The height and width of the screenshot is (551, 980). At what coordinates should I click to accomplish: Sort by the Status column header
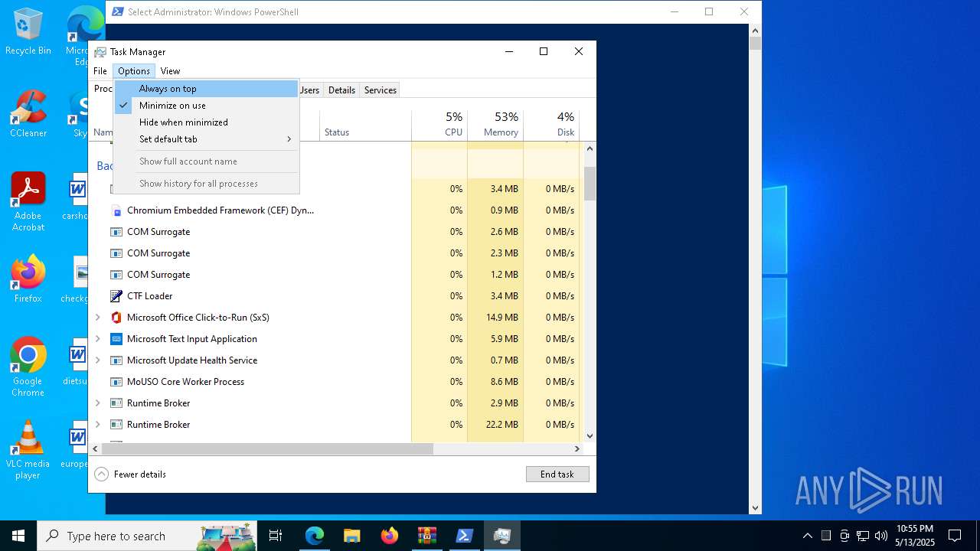point(365,125)
